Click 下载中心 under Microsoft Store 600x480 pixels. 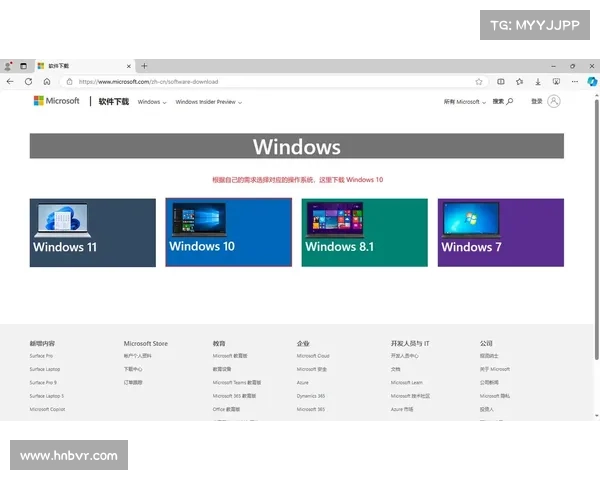[x=133, y=369]
